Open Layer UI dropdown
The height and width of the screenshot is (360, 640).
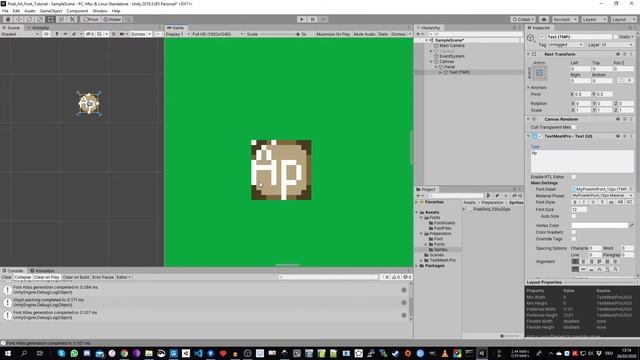click(617, 44)
